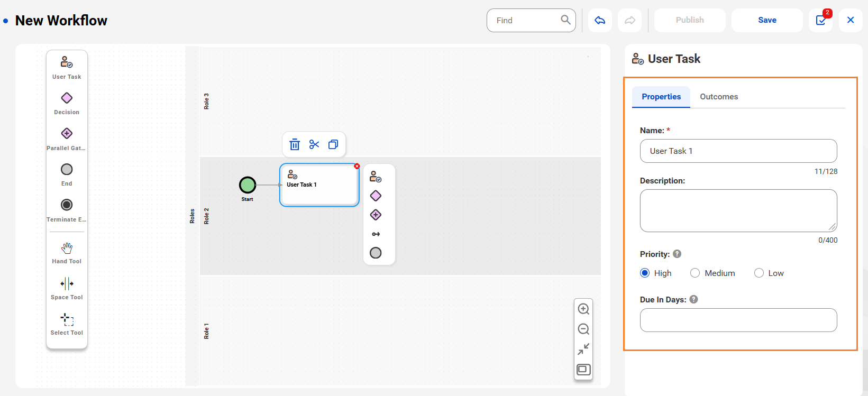Append a parallel gateway from context pad
The image size is (868, 396).
[x=376, y=215]
